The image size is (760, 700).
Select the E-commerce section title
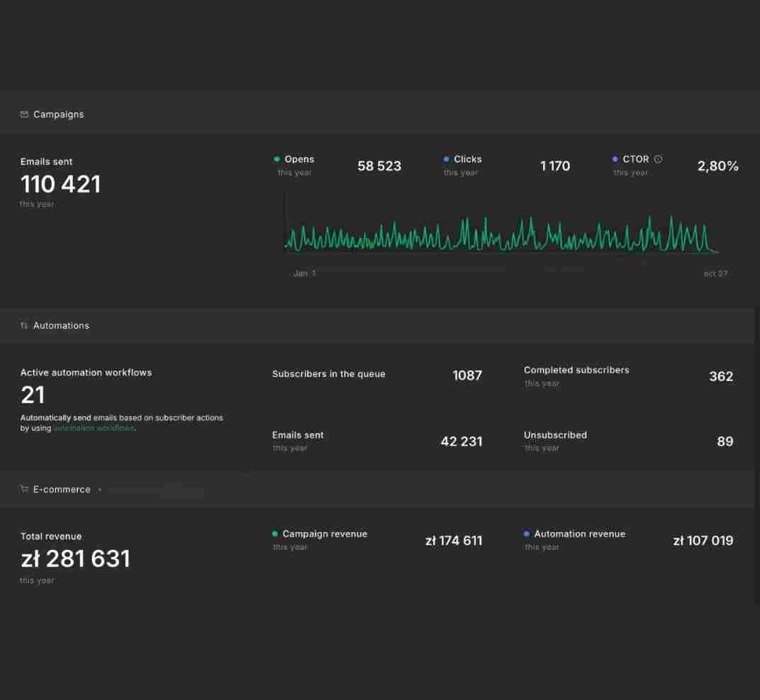tap(62, 490)
